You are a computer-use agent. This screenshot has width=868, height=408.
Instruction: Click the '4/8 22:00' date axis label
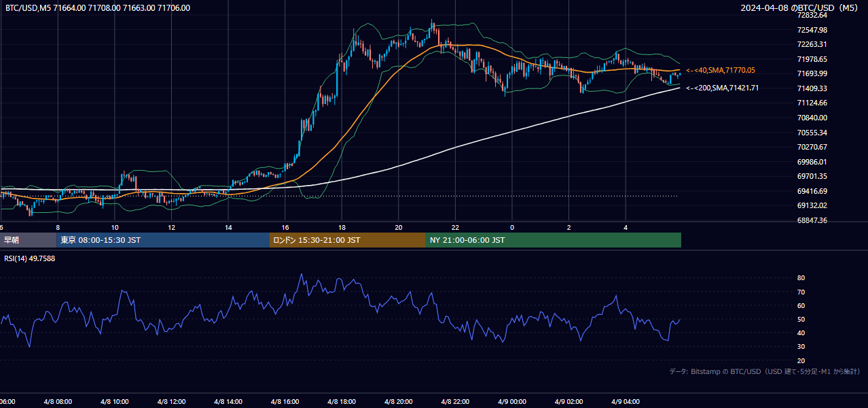tap(456, 402)
